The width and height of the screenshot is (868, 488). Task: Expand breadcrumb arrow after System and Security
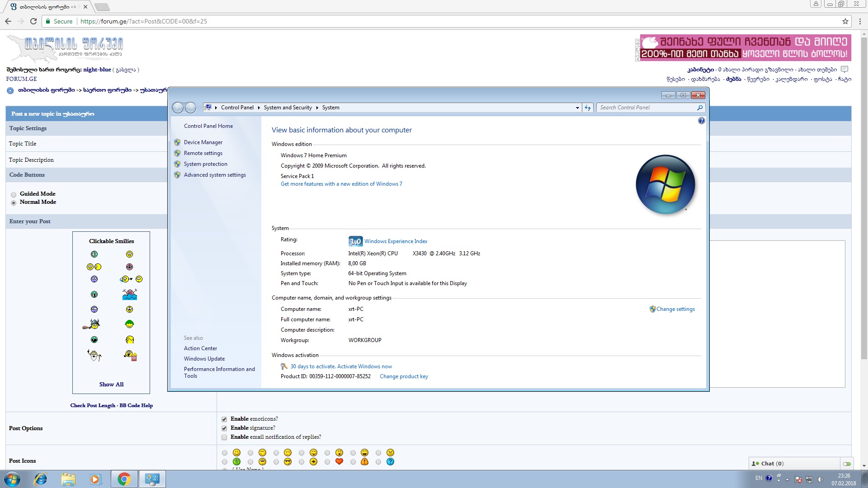click(x=317, y=108)
